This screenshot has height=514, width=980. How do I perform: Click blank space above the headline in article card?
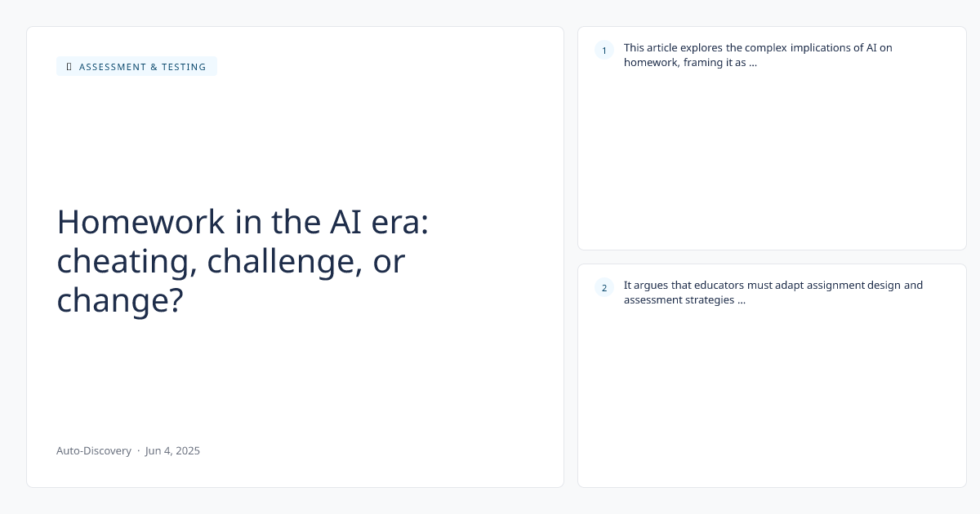pyautogui.click(x=294, y=139)
